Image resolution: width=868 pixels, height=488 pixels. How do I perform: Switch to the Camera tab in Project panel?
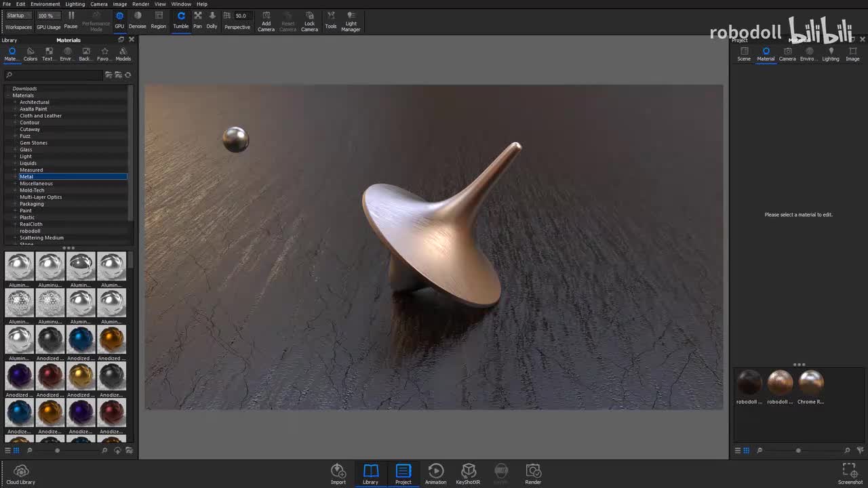coord(787,54)
